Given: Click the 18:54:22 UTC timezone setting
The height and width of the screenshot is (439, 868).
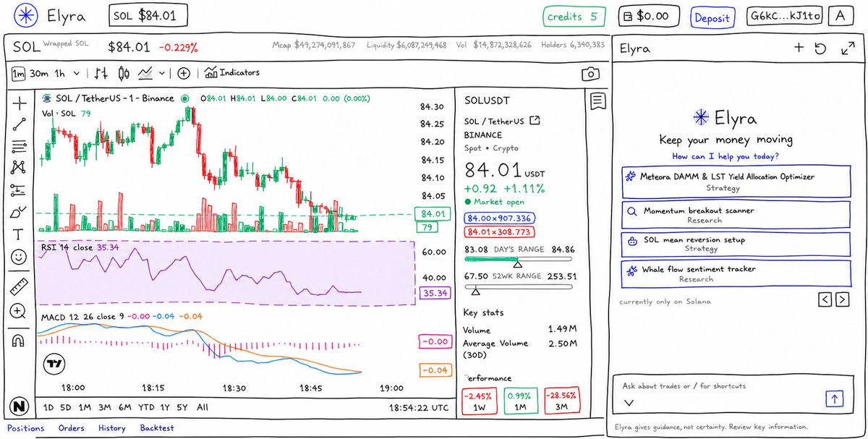Looking at the screenshot, I should point(419,408).
